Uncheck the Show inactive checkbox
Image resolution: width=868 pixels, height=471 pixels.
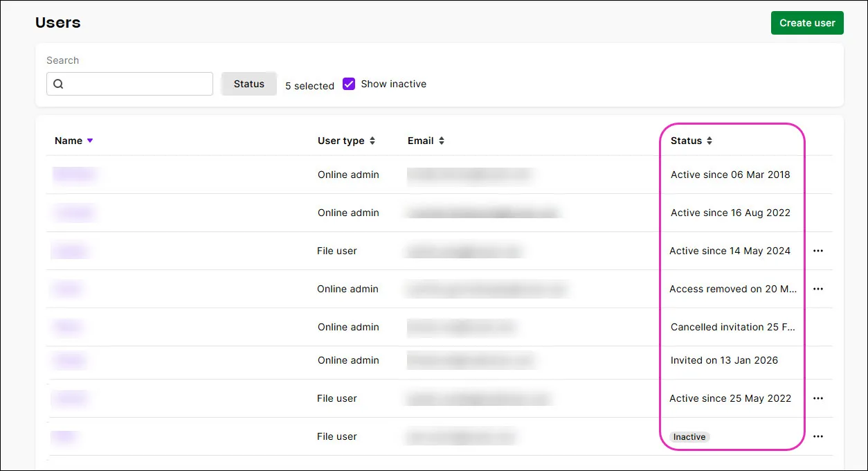[349, 84]
